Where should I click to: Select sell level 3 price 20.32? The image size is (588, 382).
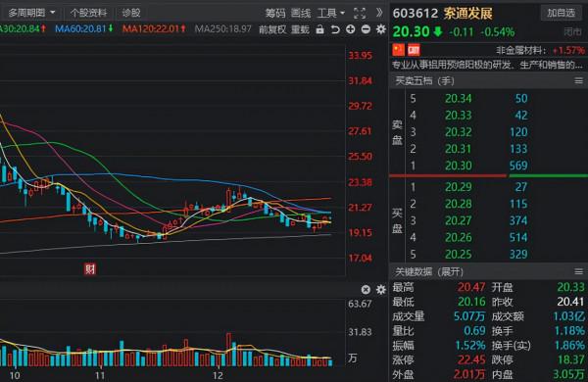click(x=459, y=132)
